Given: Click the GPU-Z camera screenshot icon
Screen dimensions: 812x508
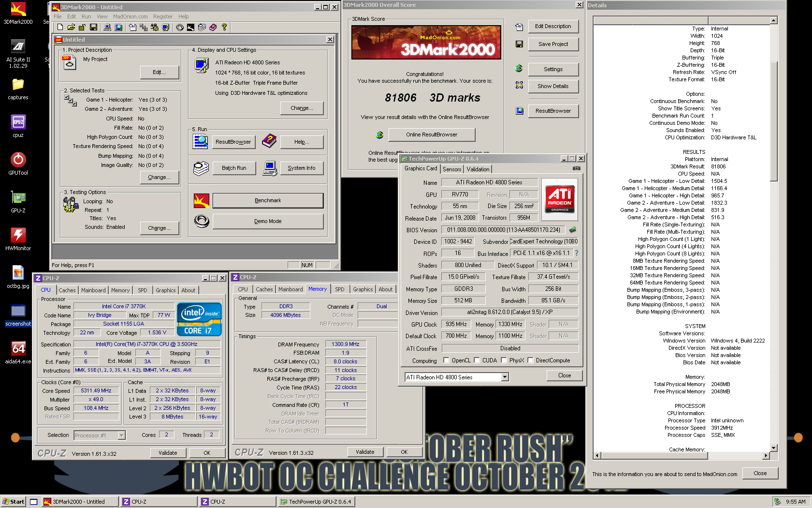Looking at the screenshot, I should 577,168.
